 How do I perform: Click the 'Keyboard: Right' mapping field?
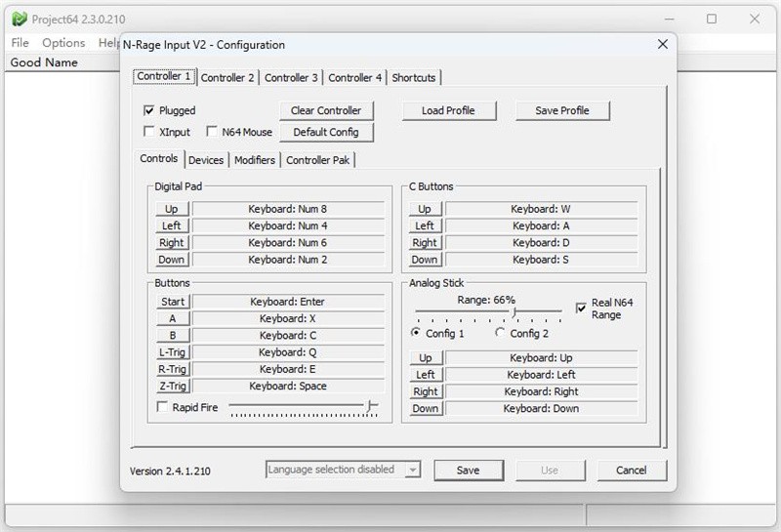[542, 391]
